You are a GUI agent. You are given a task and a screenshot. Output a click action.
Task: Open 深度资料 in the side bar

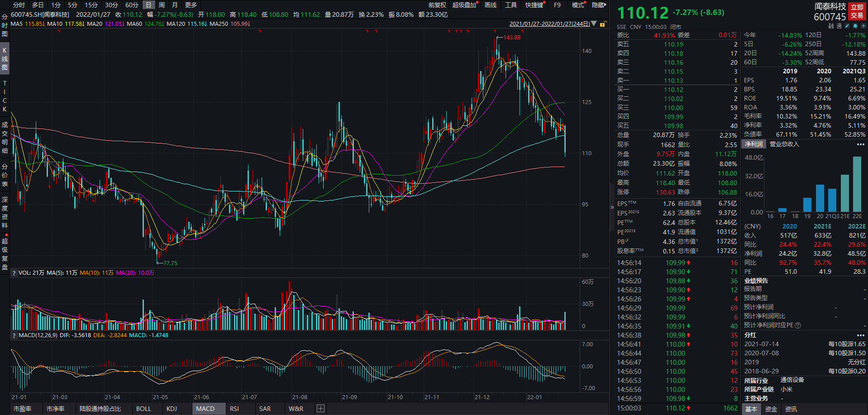point(5,212)
